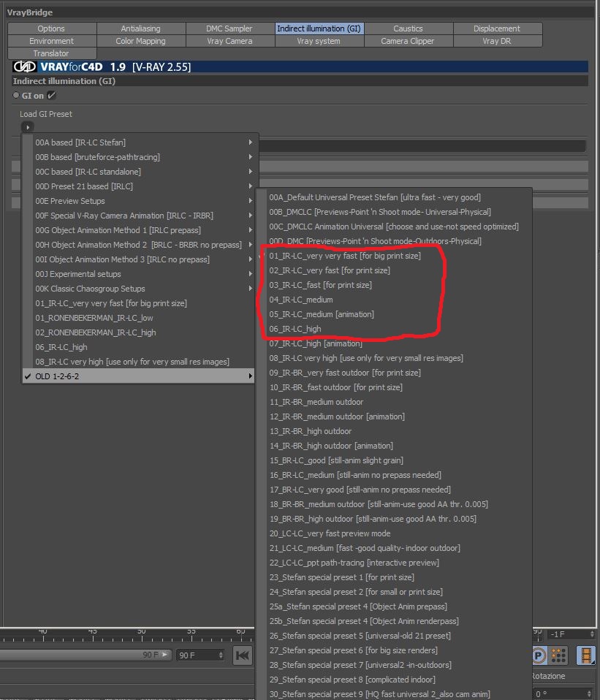The height and width of the screenshot is (700, 600).
Task: Select 09_IR-BR_very fast outdoor preset
Action: pyautogui.click(x=395, y=373)
